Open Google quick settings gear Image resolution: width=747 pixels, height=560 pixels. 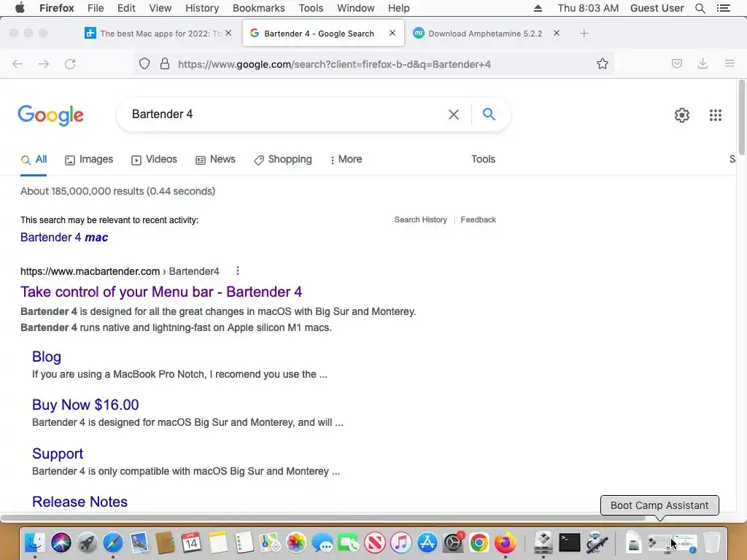(x=682, y=114)
